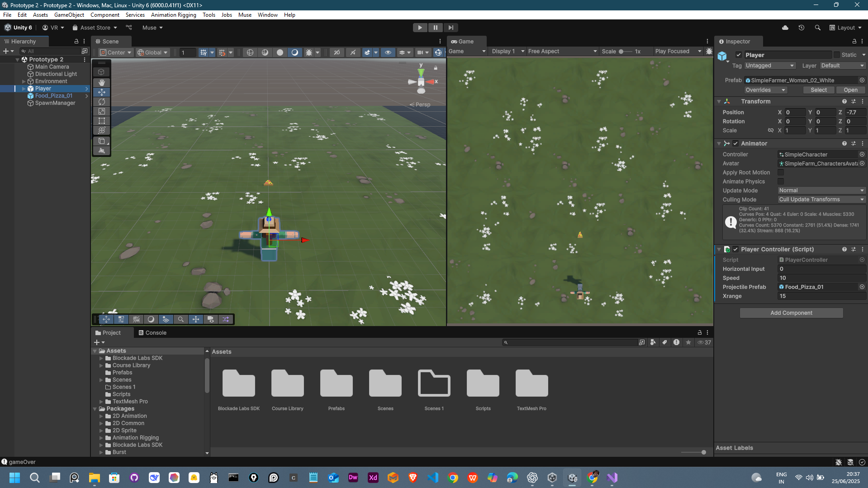Click the prefab Open button
868x488 pixels.
850,90
